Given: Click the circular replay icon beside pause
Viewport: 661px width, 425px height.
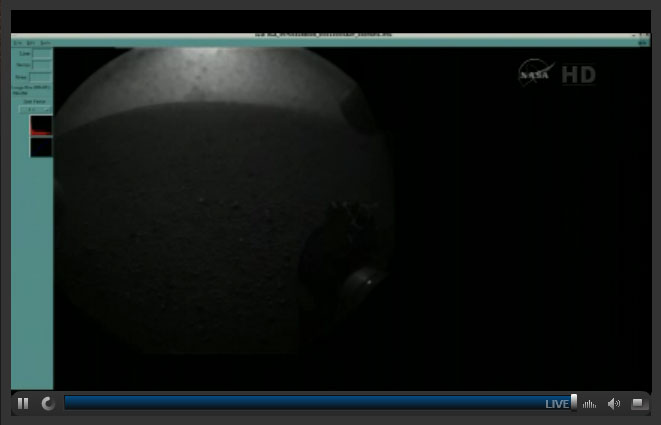Looking at the screenshot, I should pyautogui.click(x=48, y=403).
